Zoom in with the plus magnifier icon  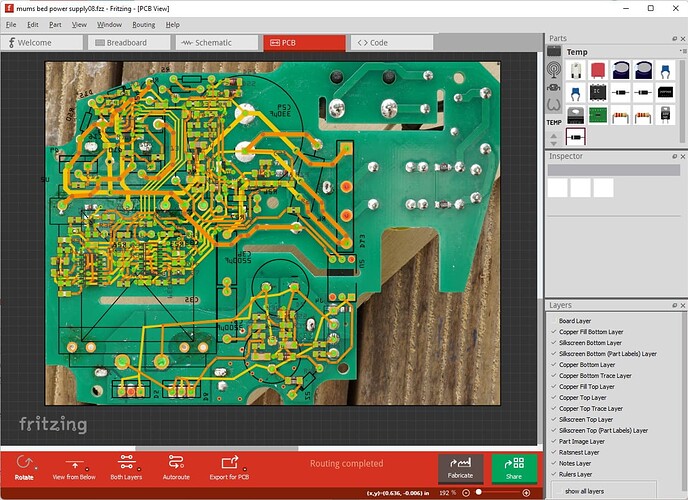pos(527,493)
